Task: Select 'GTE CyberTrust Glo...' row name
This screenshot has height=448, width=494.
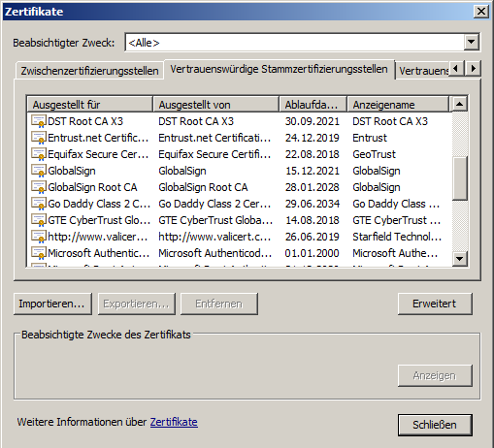Action: click(99, 220)
